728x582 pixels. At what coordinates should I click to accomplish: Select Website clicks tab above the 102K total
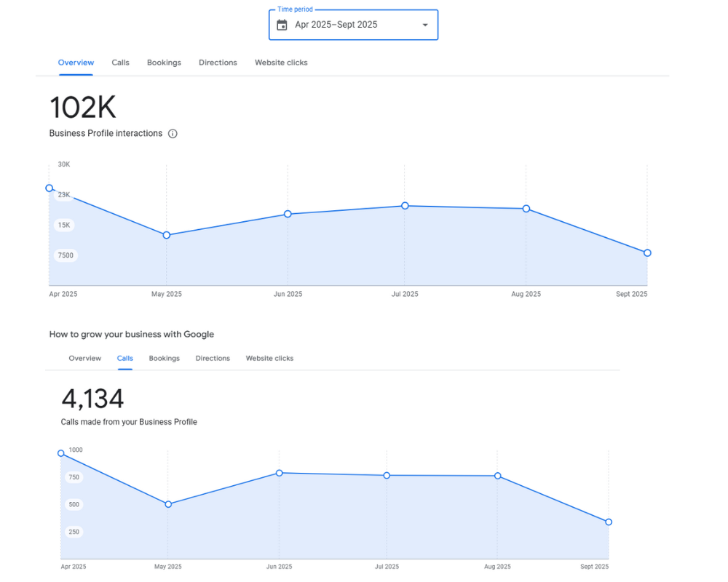(281, 63)
